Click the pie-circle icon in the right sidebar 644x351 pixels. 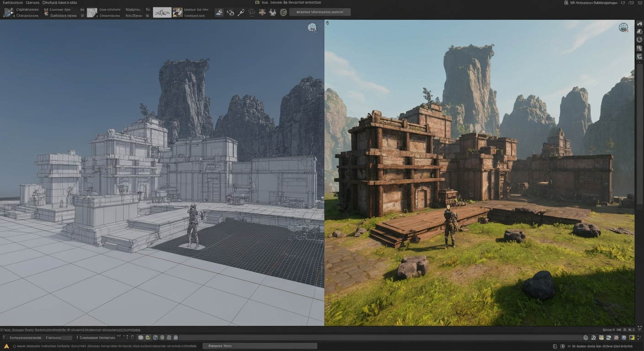click(639, 40)
